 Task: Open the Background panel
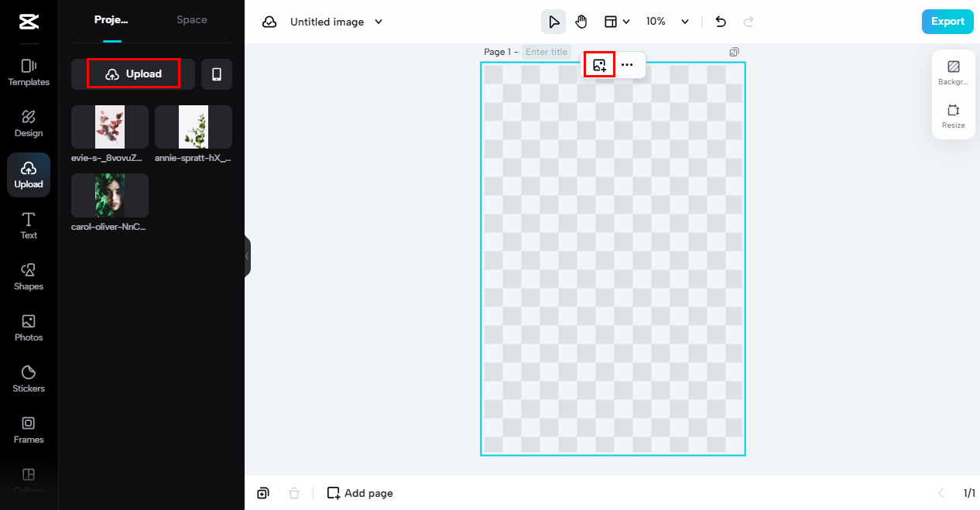[x=953, y=73]
